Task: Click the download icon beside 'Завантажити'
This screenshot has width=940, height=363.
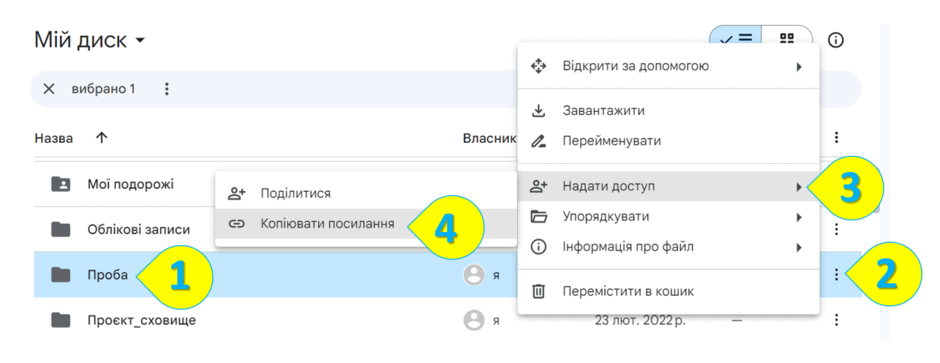Action: point(538,111)
